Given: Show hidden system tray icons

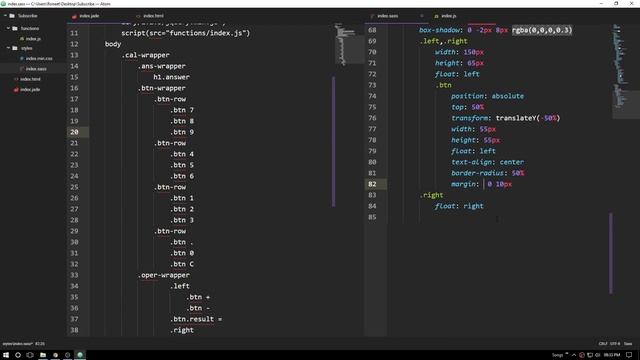Looking at the screenshot, I should [x=574, y=355].
